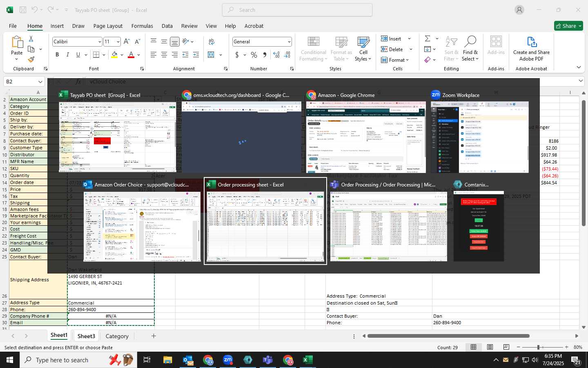The image size is (588, 368).
Task: Click Increase Indent icon
Action: point(196,55)
